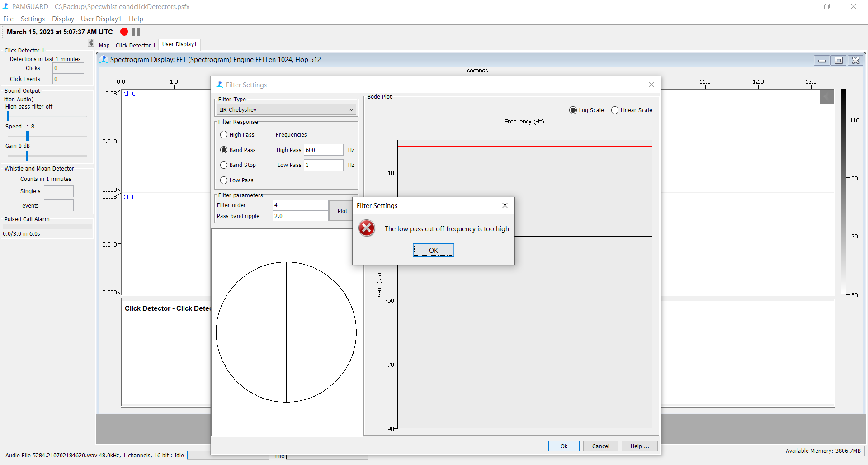The image size is (868, 465).
Task: Open the Filter Type dropdown (IIR Chebyshev)
Action: pyautogui.click(x=286, y=110)
